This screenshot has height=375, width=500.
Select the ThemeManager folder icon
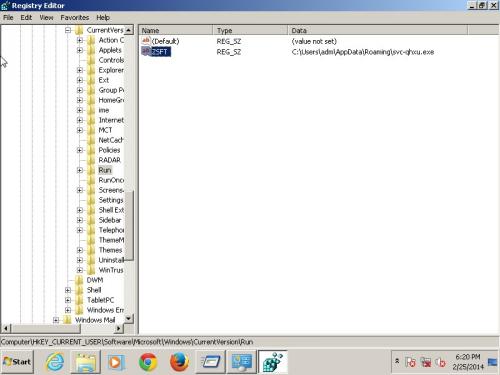pos(91,240)
